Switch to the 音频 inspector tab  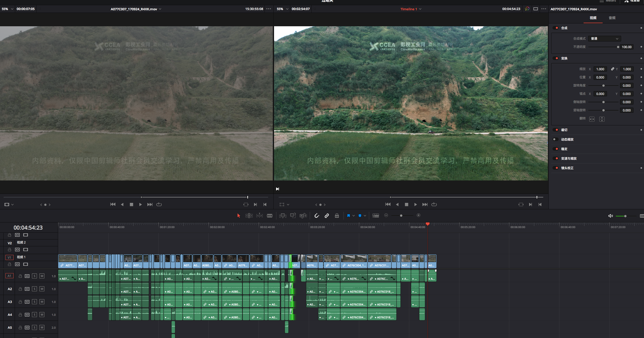pos(612,18)
